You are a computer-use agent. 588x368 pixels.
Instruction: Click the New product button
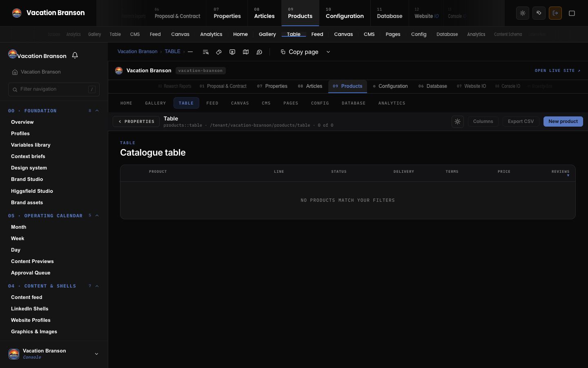pos(563,121)
